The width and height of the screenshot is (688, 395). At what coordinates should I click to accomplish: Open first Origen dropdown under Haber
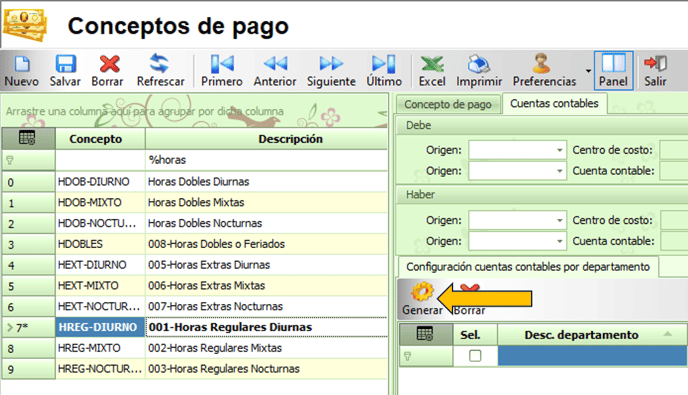560,220
